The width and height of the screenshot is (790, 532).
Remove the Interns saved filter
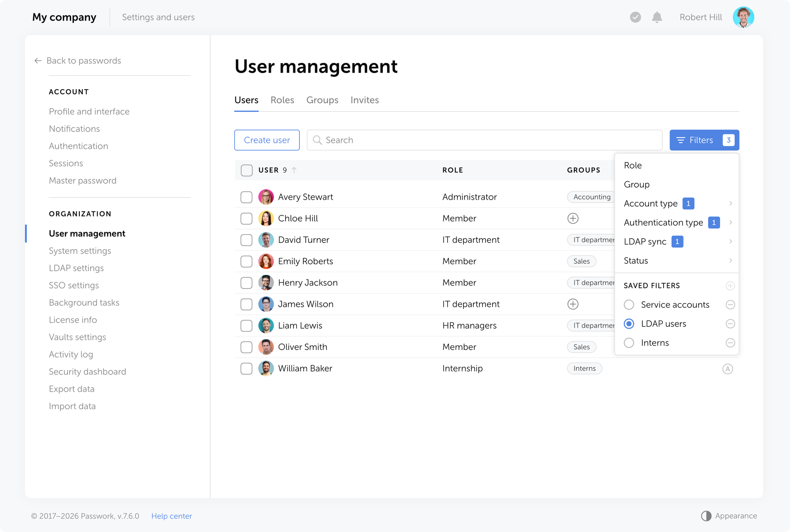(730, 343)
